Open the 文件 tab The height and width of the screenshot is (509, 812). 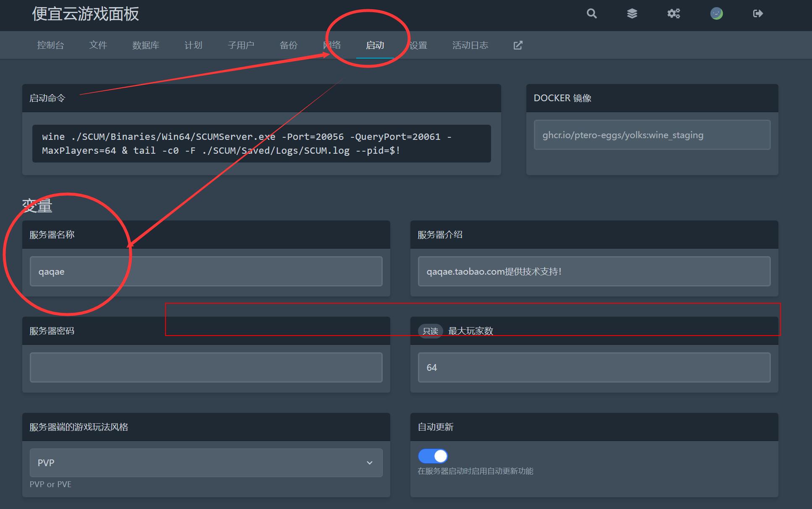(98, 45)
